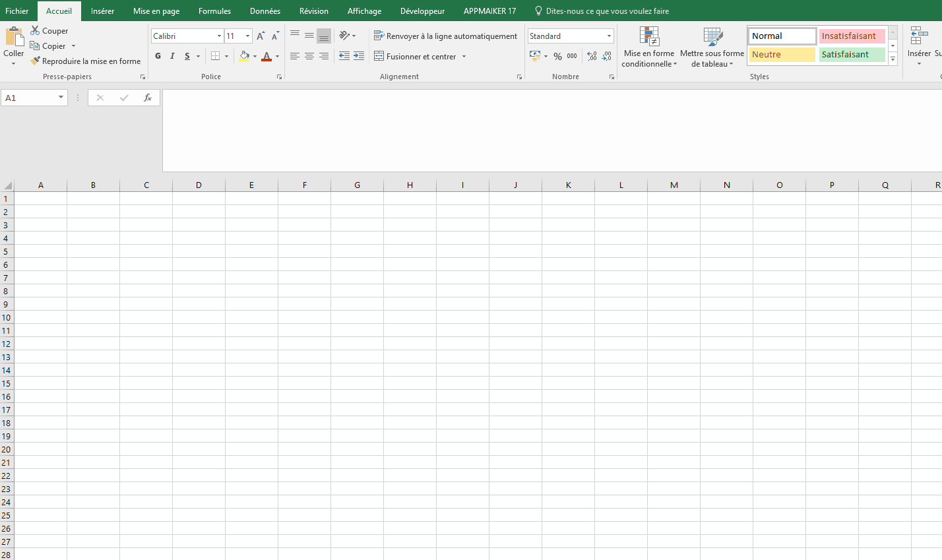Apply percent style with the % icon
The height and width of the screenshot is (560, 942).
click(557, 57)
